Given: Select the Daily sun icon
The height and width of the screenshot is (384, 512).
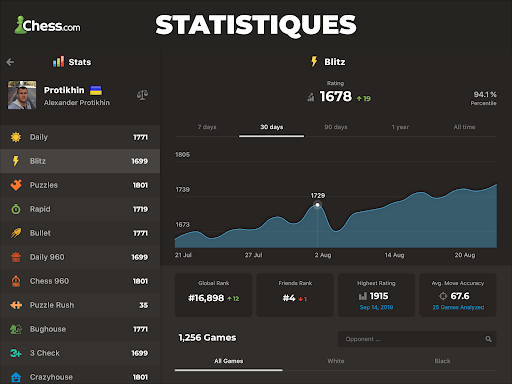Looking at the screenshot, I should coord(16,137).
